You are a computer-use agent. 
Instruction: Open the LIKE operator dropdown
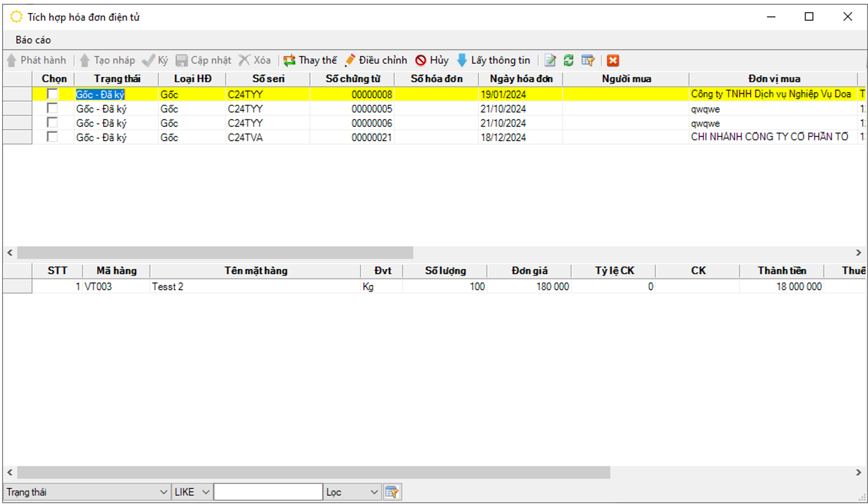[x=206, y=492]
